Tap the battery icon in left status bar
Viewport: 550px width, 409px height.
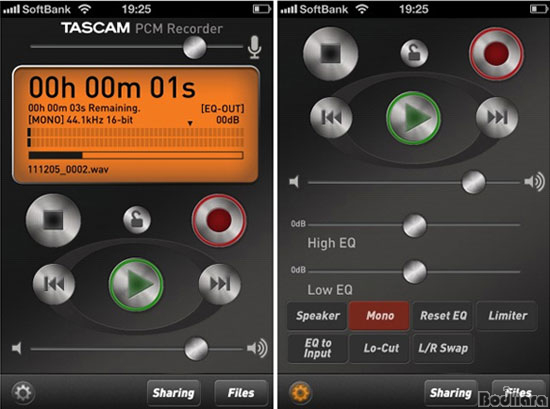[x=261, y=9]
